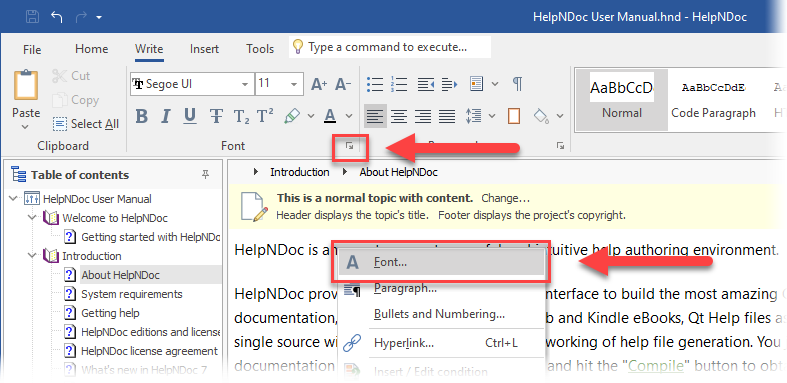
Task: Click the command search box
Action: (x=390, y=47)
